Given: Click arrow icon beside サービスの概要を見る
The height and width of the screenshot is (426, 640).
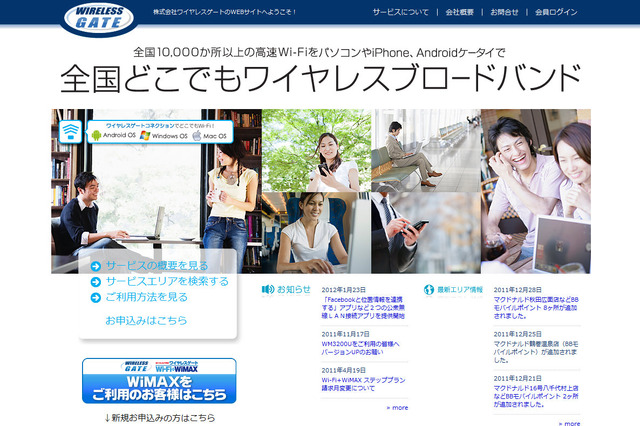Looking at the screenshot, I should click(x=96, y=266).
